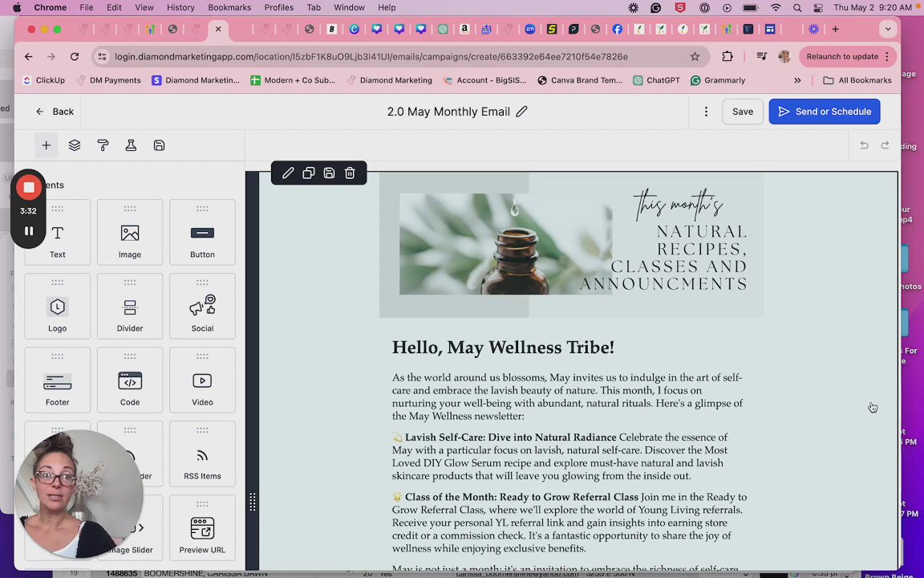Open the three-dot more options menu
Screen dimensions: 924x578
706,112
